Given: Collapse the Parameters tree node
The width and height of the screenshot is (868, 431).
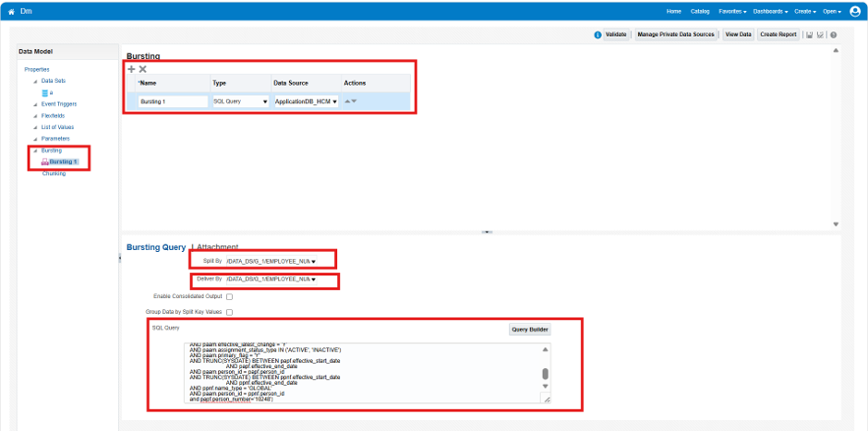Looking at the screenshot, I should [x=35, y=139].
